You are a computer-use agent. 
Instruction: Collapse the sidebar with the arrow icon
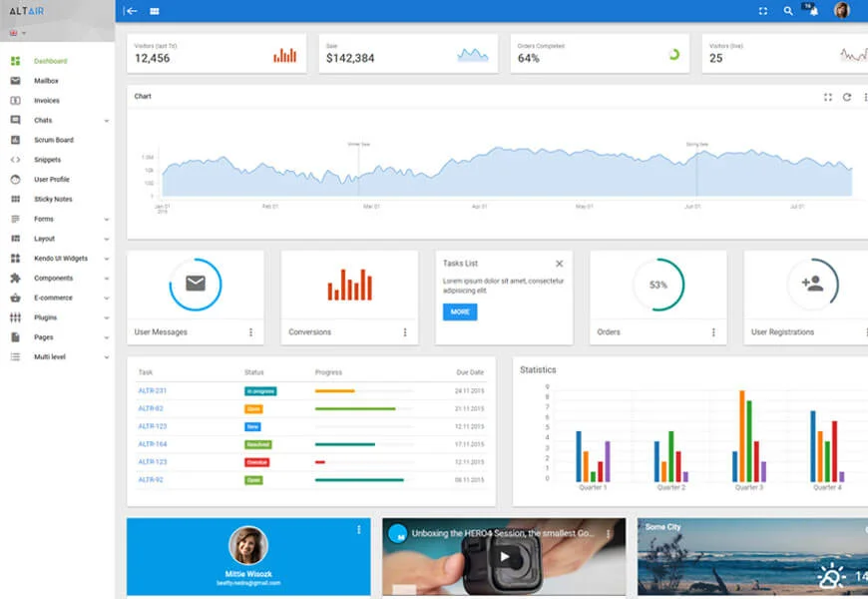130,11
